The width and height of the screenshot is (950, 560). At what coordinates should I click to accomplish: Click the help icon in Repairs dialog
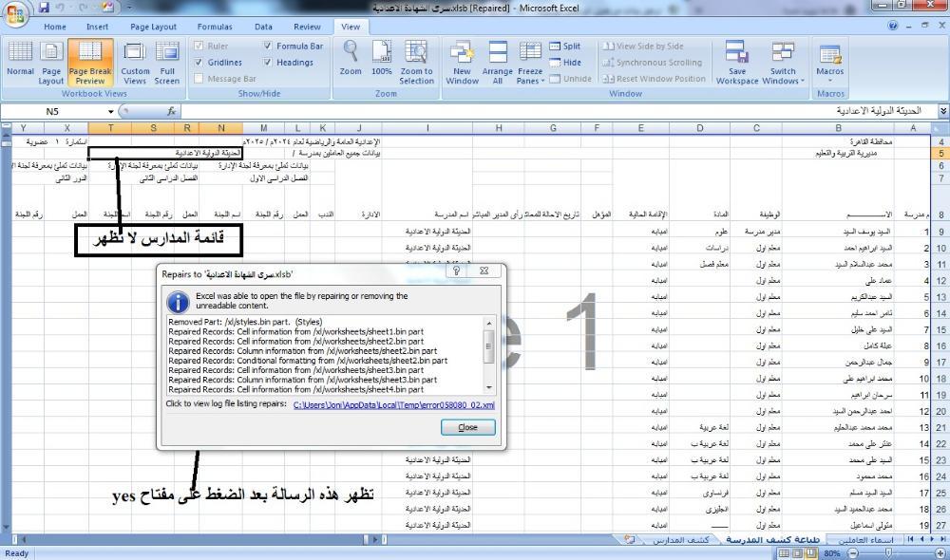pos(456,271)
